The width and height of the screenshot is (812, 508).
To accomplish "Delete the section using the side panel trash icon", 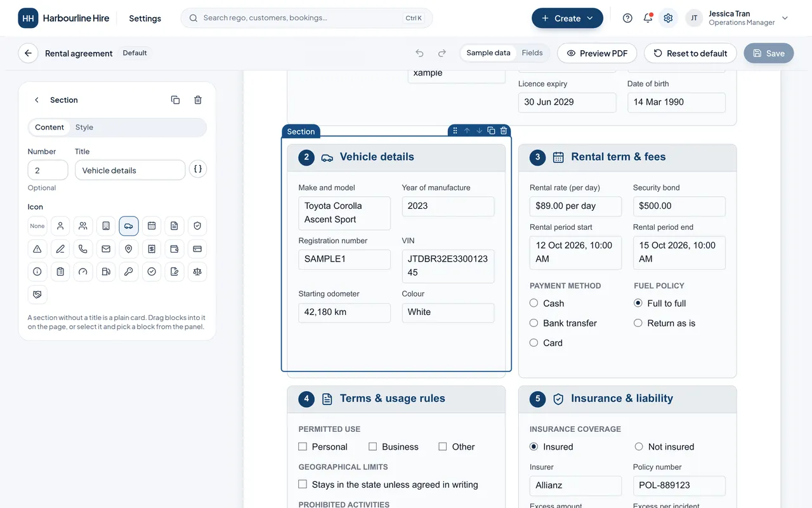I will tap(198, 100).
